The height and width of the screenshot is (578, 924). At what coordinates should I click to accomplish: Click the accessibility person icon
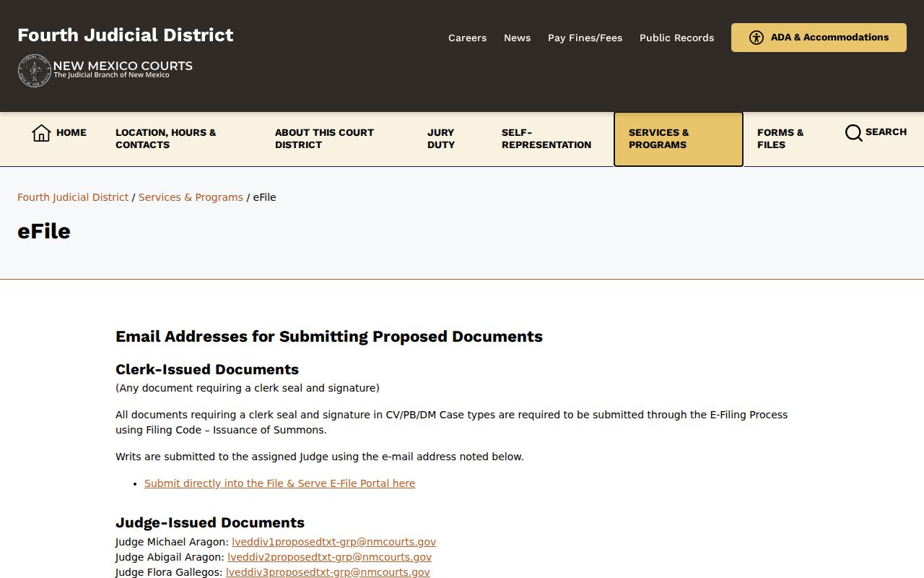(757, 38)
